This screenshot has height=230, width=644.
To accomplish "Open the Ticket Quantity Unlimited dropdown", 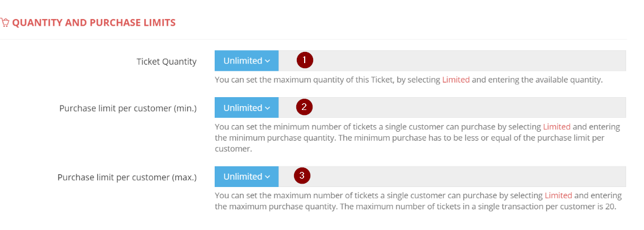I will [247, 61].
